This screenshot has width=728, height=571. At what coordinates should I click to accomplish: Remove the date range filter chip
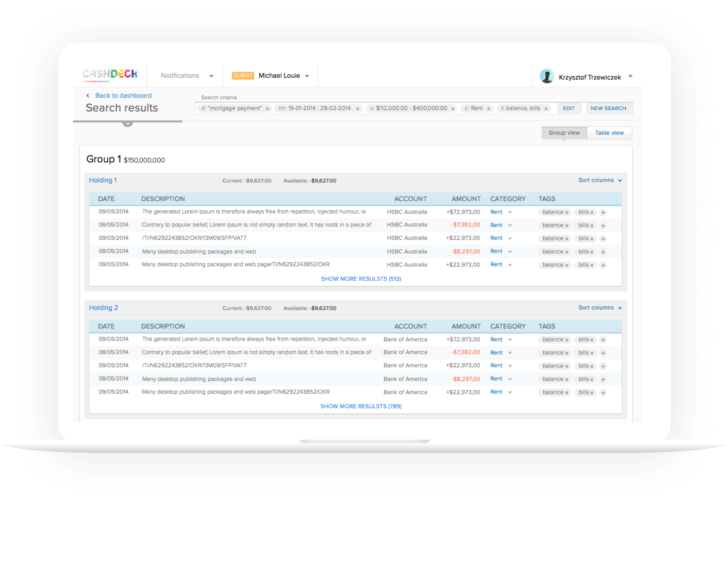(357, 108)
